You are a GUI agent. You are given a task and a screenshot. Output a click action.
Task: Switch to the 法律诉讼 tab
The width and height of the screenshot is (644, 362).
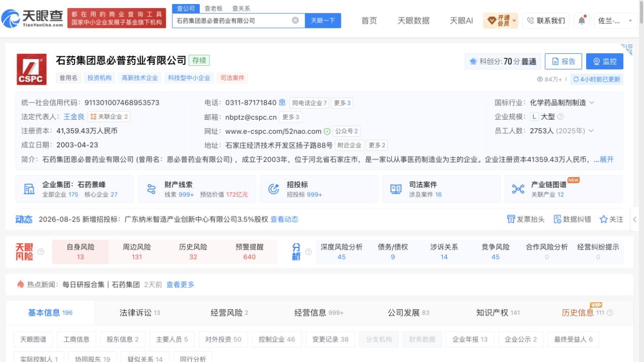(140, 313)
